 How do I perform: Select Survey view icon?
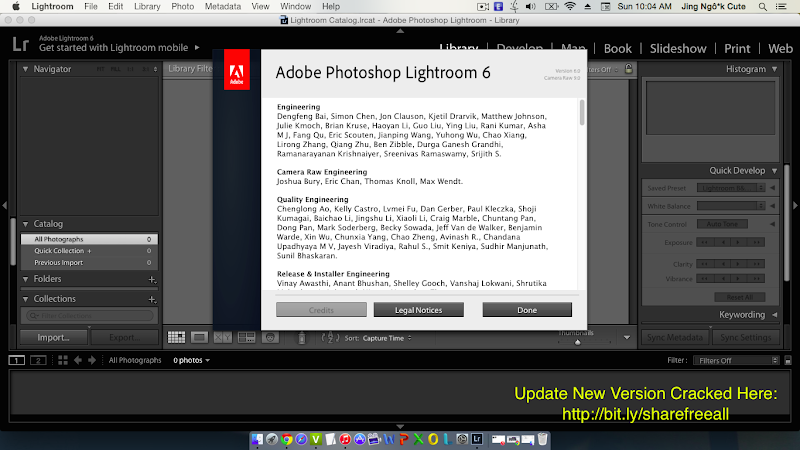point(246,337)
